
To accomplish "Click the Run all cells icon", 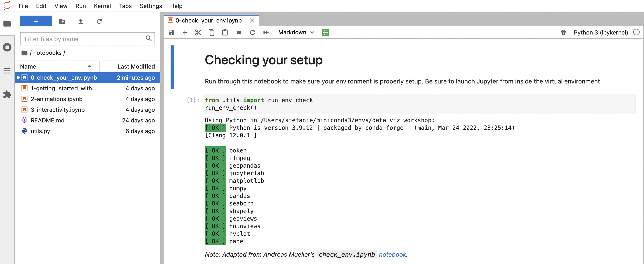I will (266, 32).
